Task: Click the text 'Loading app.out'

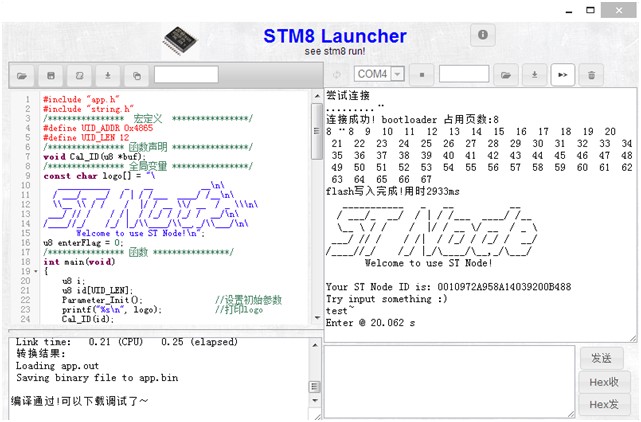Action: (x=57, y=366)
